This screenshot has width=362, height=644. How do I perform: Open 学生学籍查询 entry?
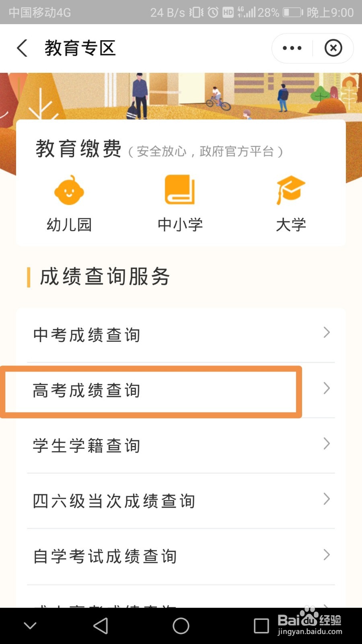pyautogui.click(x=181, y=446)
